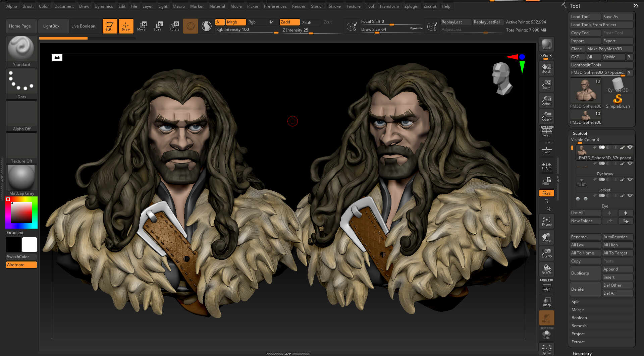The height and width of the screenshot is (356, 644).
Task: Expand the Geometry section
Action: pos(582,353)
